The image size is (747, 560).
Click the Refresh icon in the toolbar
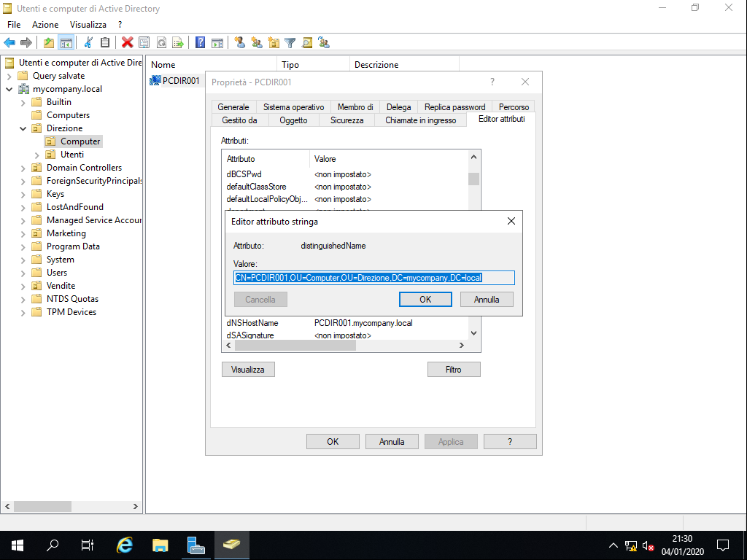pos(160,42)
